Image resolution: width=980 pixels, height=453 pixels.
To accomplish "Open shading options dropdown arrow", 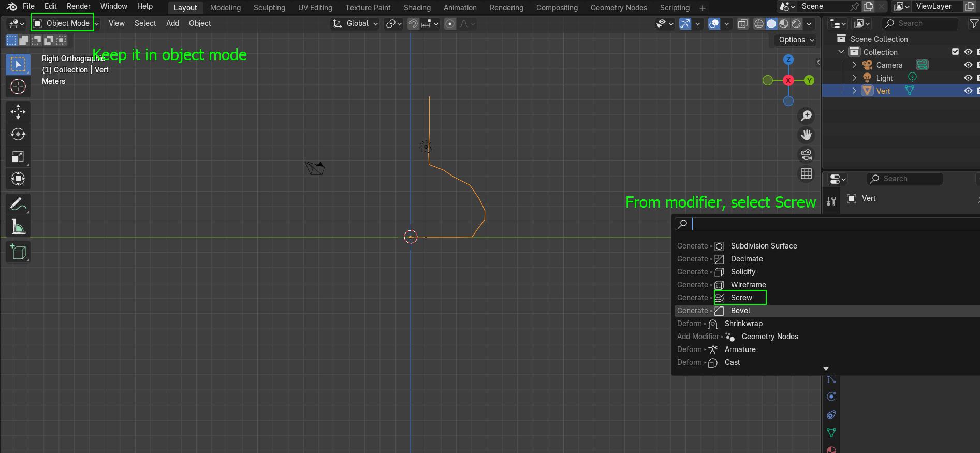I will point(809,24).
